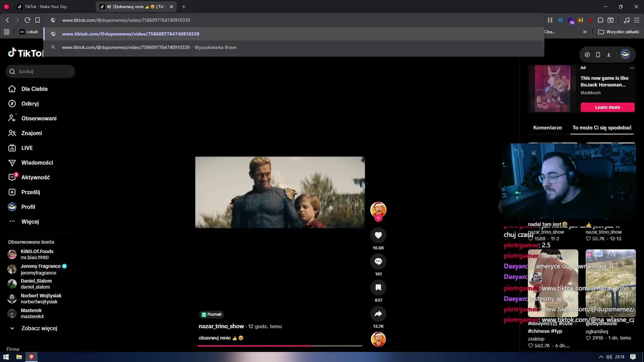
Task: Switch to Komentarze tab
Action: point(547,128)
